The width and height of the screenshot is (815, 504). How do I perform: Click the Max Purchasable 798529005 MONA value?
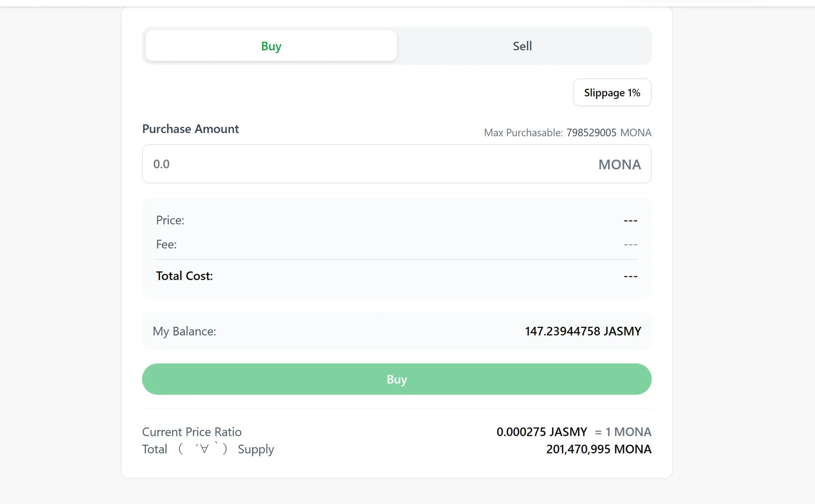[x=592, y=132]
